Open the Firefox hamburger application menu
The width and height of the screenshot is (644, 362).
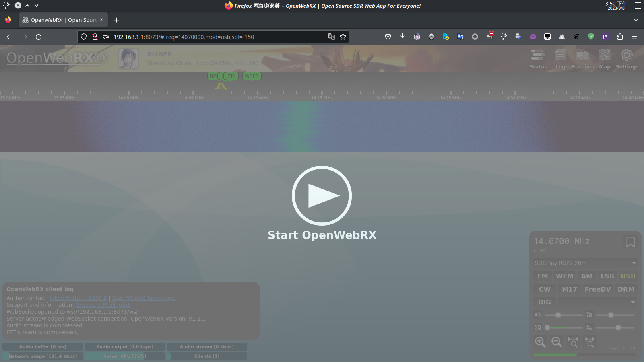pyautogui.click(x=634, y=37)
